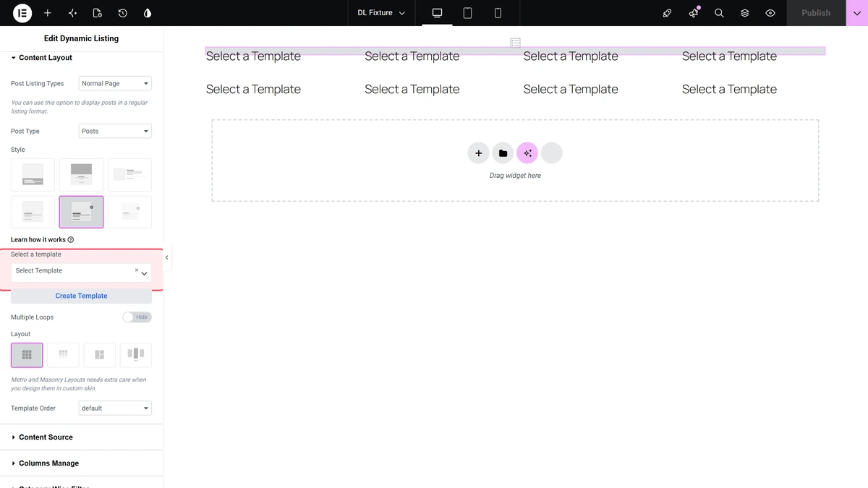Open the Select Template dropdown
The height and width of the screenshot is (488, 868).
click(x=81, y=273)
